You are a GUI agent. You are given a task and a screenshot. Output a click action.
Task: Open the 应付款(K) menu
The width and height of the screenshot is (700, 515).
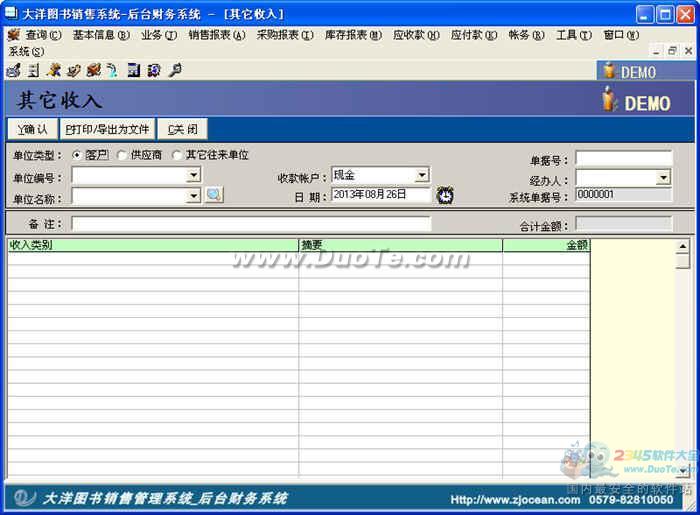click(474, 35)
